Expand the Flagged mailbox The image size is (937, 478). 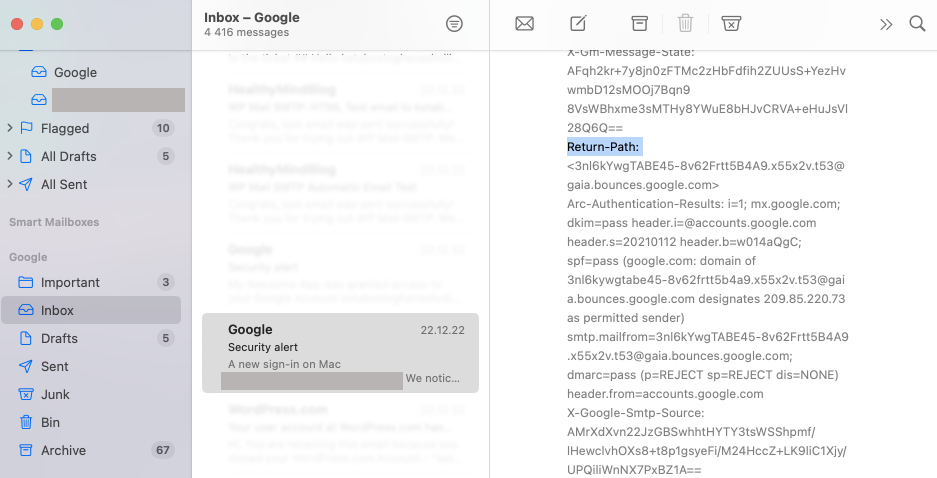(x=10, y=127)
